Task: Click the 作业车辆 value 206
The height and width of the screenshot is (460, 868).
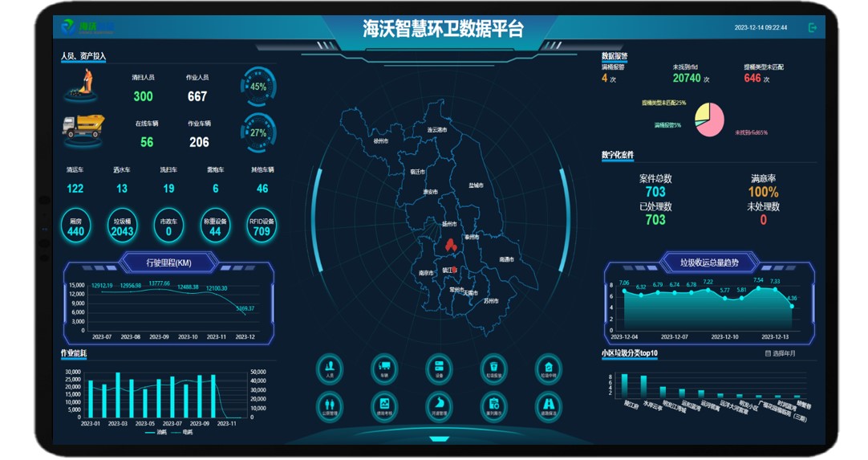Action: pos(199,142)
